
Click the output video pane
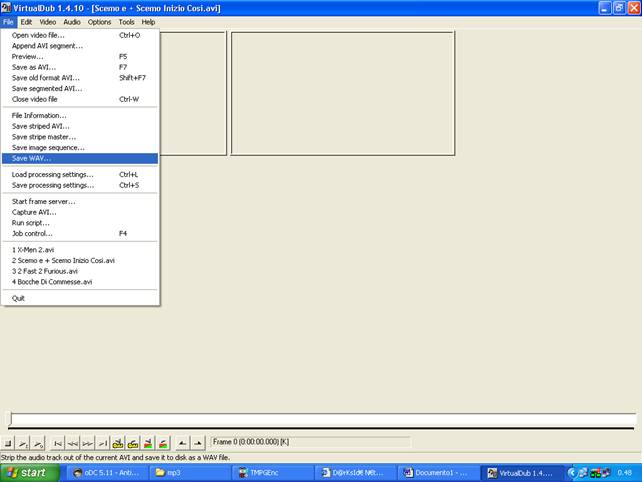coord(343,93)
